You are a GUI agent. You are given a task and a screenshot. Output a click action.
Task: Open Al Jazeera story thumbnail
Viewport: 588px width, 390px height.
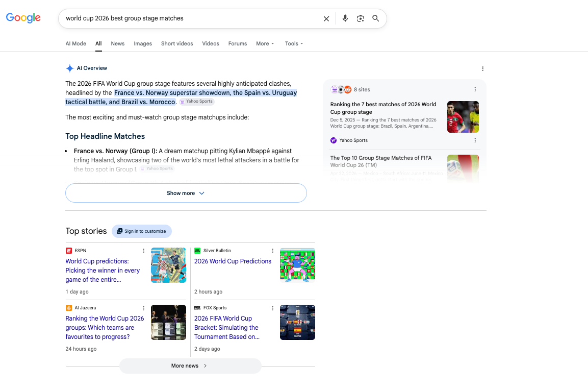[168, 323]
